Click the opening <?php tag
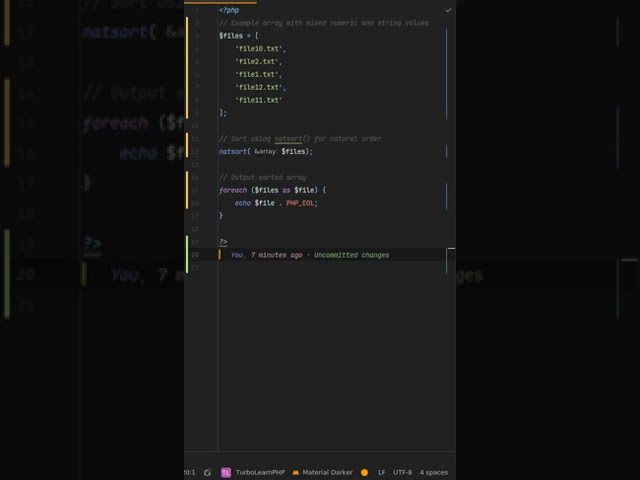Viewport: 640px width, 480px height. [x=229, y=10]
